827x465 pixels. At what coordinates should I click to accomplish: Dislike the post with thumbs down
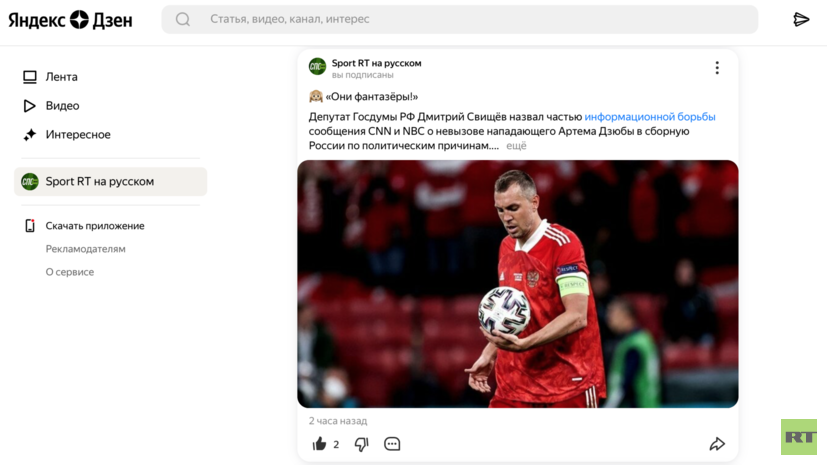pos(361,444)
